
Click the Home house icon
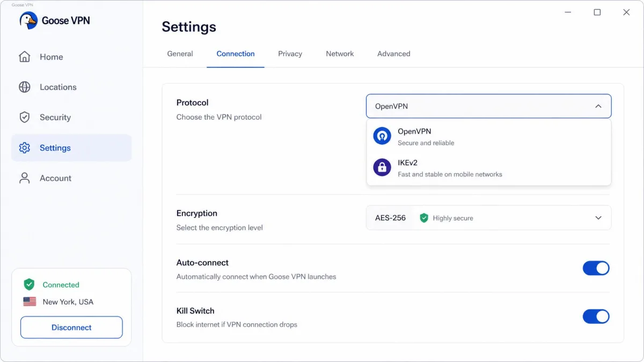[x=25, y=57]
